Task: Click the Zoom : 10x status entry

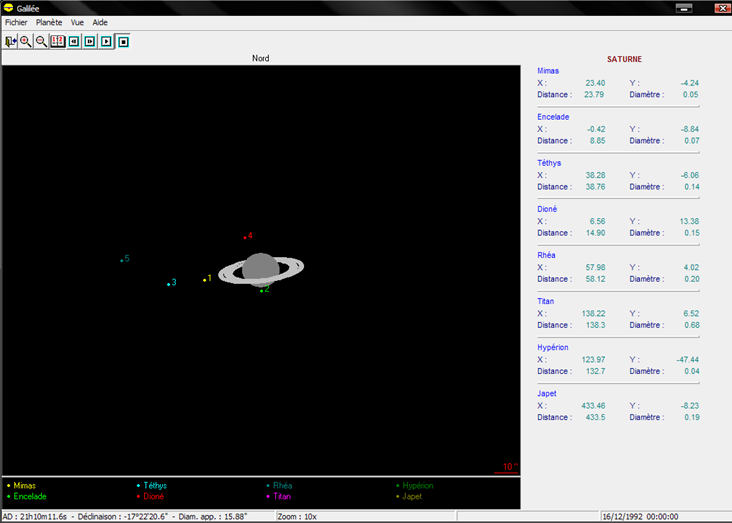Action: coord(297,517)
